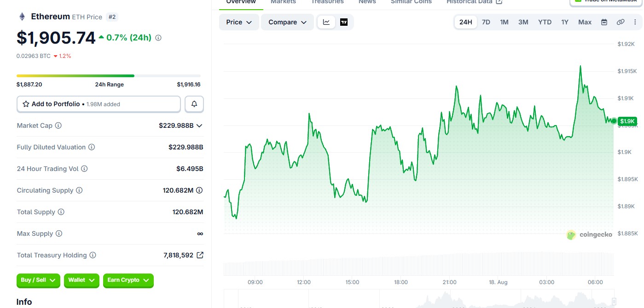Show Fully Diluted Valuation info icon
Viewport: 644px width, 308px height.
92,147
